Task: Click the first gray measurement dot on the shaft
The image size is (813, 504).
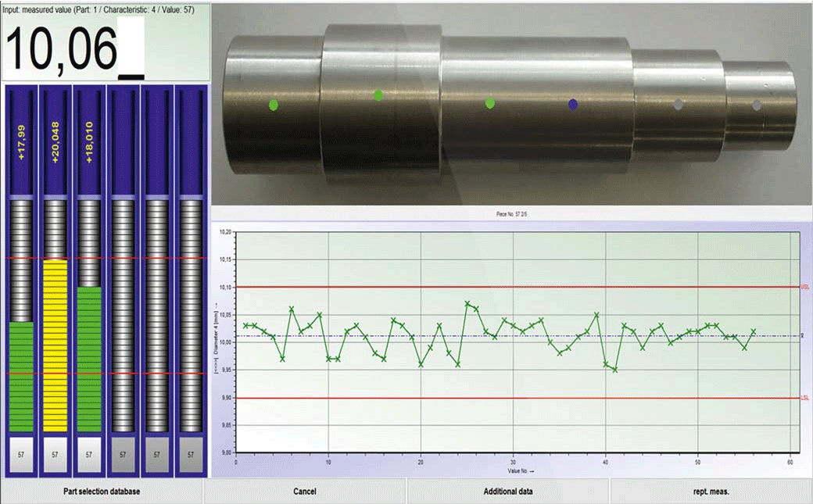Action: (679, 104)
